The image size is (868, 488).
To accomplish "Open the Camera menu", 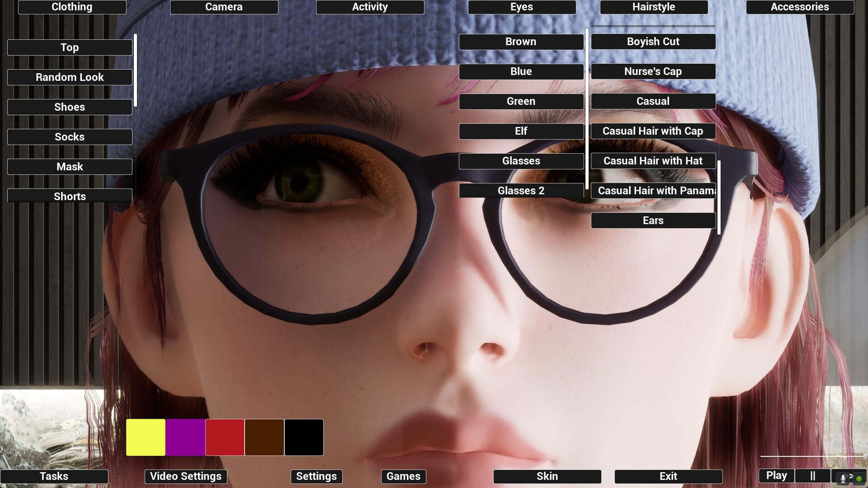I will [224, 7].
